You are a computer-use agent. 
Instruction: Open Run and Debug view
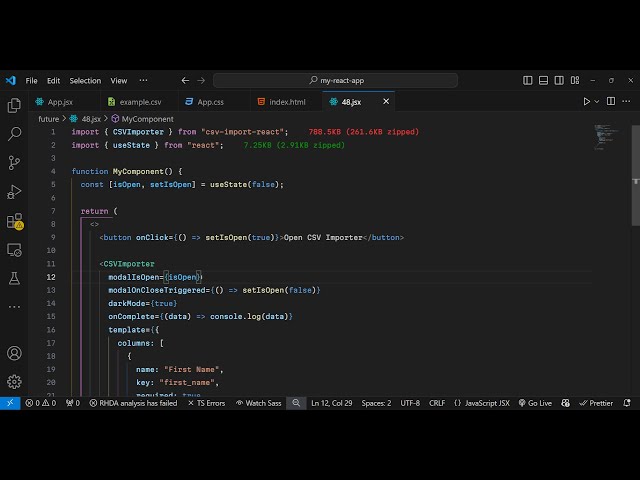(14, 192)
